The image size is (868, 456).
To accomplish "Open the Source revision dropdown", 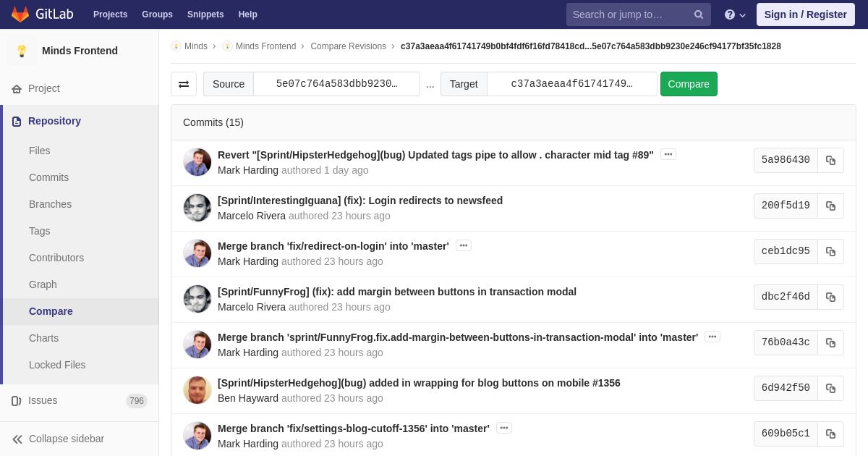I will [336, 84].
